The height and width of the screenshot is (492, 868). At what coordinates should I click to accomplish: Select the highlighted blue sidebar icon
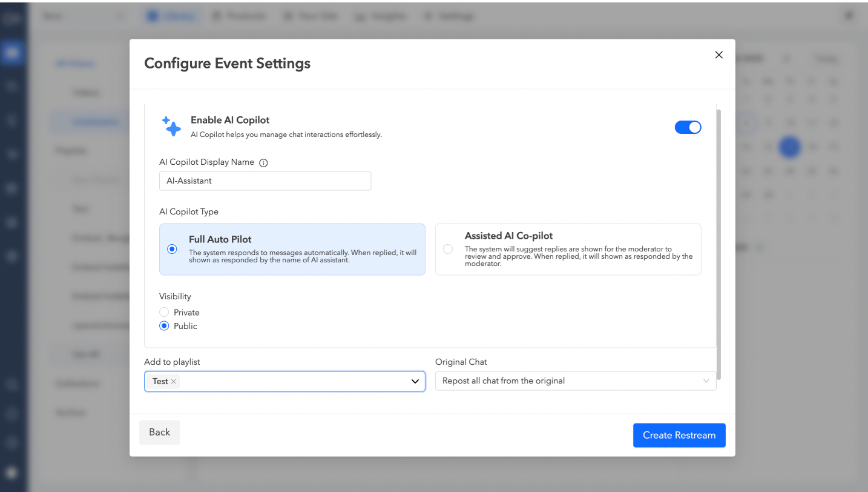(13, 52)
